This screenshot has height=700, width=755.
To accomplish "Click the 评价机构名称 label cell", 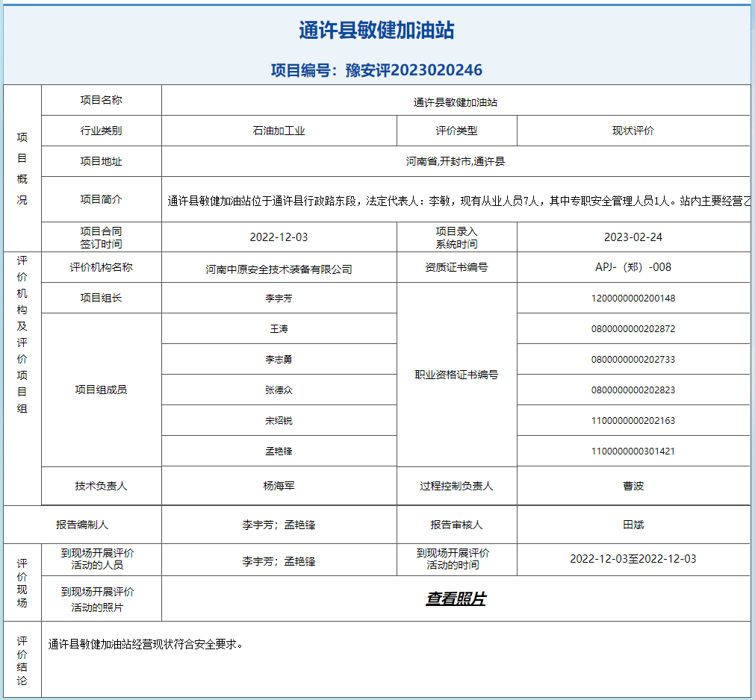I will (101, 267).
